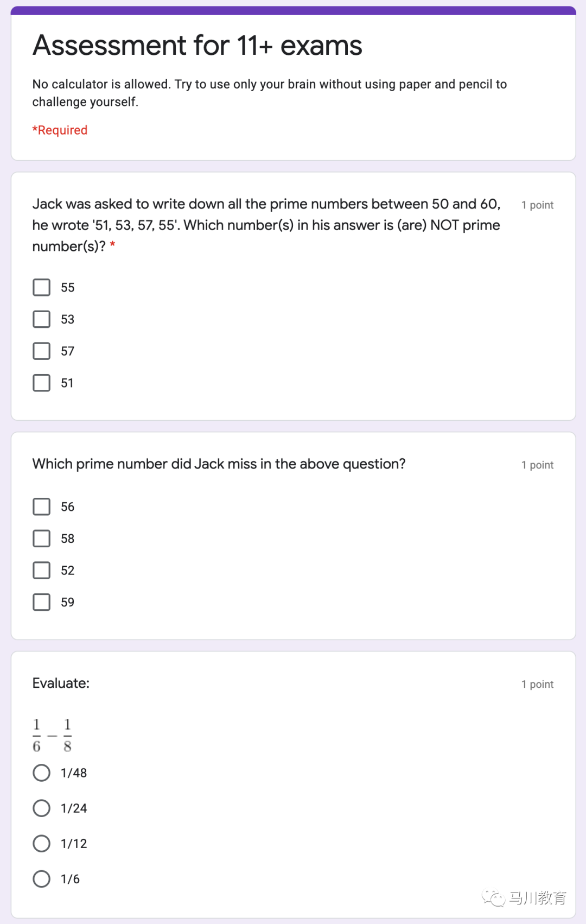This screenshot has height=924, width=586.
Task: Select the 58 checkbox
Action: click(x=42, y=539)
